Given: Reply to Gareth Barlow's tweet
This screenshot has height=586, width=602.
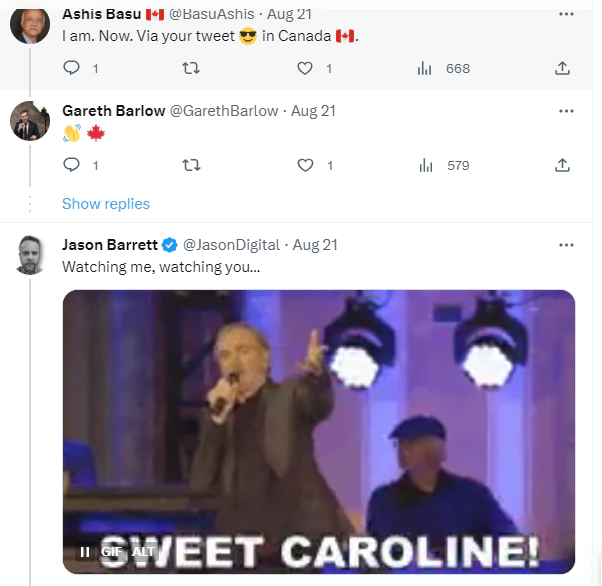Looking at the screenshot, I should [71, 165].
